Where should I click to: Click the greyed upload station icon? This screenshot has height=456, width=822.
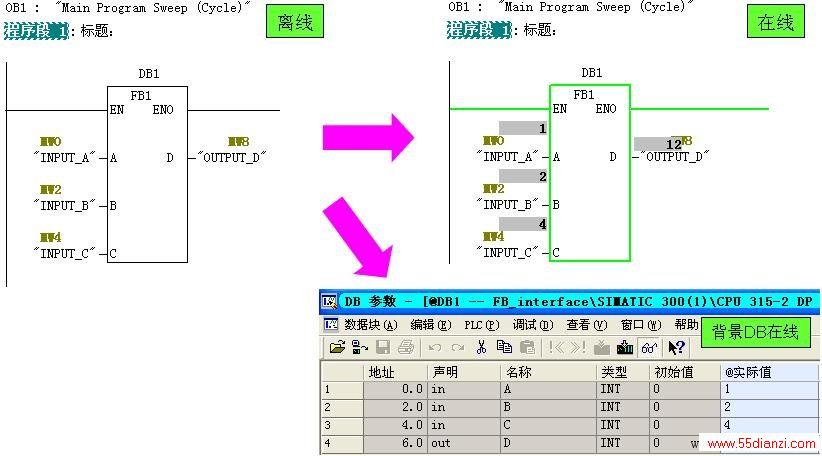602,347
